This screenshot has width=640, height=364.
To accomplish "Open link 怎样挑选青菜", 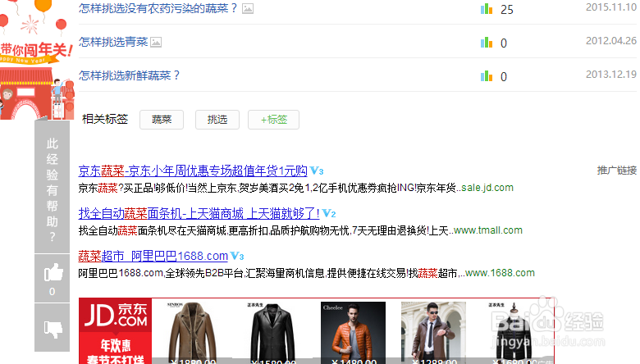I will pyautogui.click(x=113, y=42).
